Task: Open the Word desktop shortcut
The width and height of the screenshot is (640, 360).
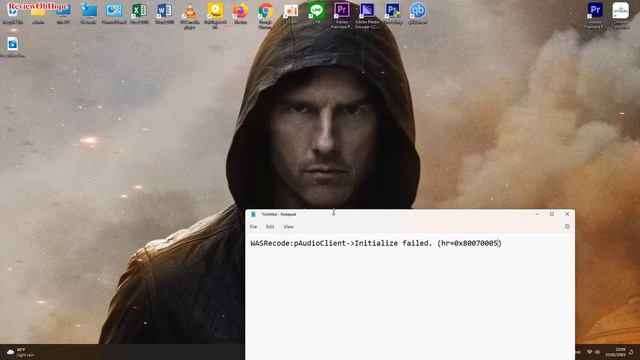Action: [164, 12]
